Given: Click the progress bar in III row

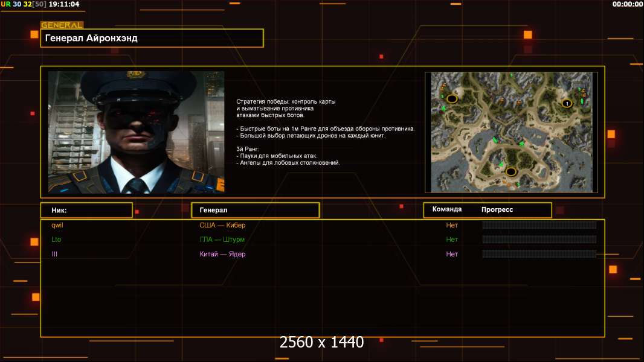Looking at the screenshot, I should (x=539, y=254).
